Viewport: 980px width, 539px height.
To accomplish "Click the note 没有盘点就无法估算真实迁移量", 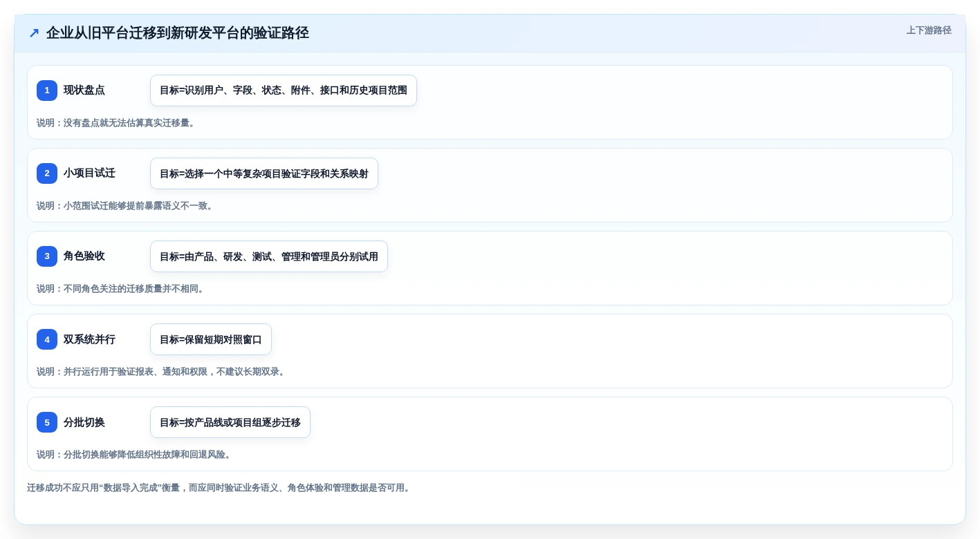I will 118,123.
